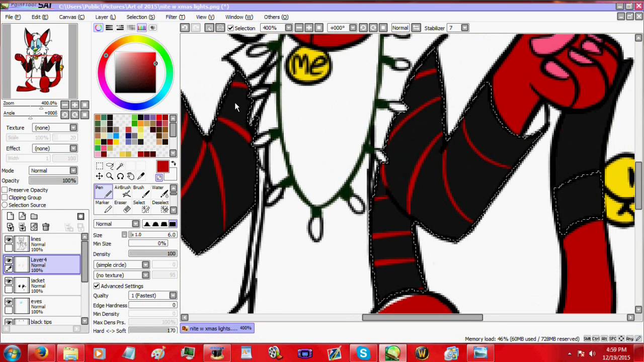Swap foreground and background colors
Screen dimensions: 644x362
tap(174, 164)
